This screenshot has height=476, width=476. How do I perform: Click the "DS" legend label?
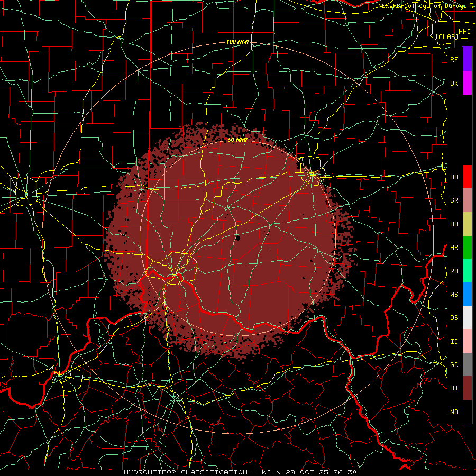point(454,317)
